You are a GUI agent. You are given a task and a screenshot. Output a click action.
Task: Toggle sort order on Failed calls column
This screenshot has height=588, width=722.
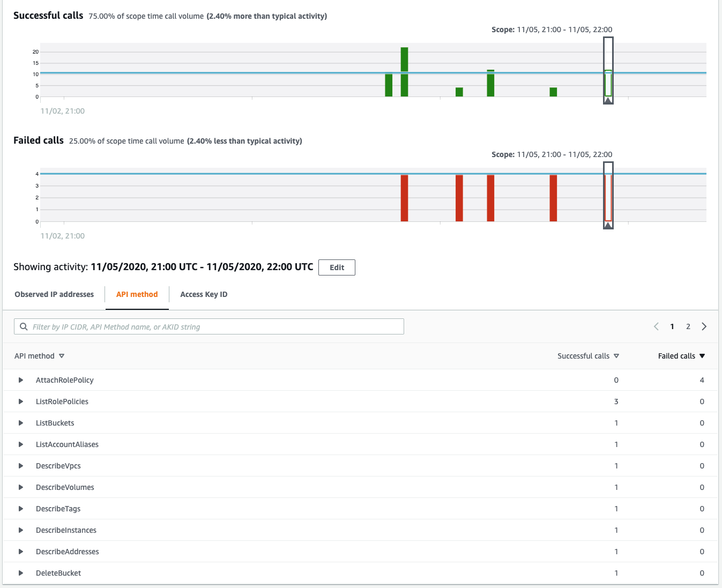pos(702,355)
